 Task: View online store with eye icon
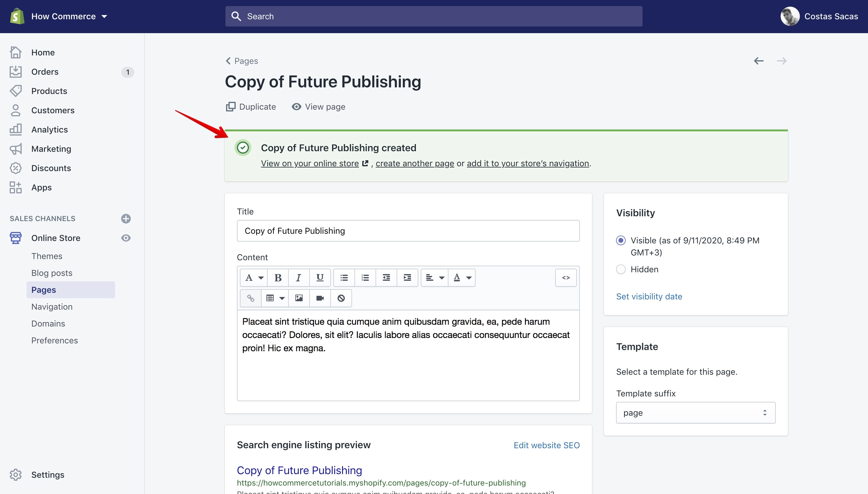[126, 238]
